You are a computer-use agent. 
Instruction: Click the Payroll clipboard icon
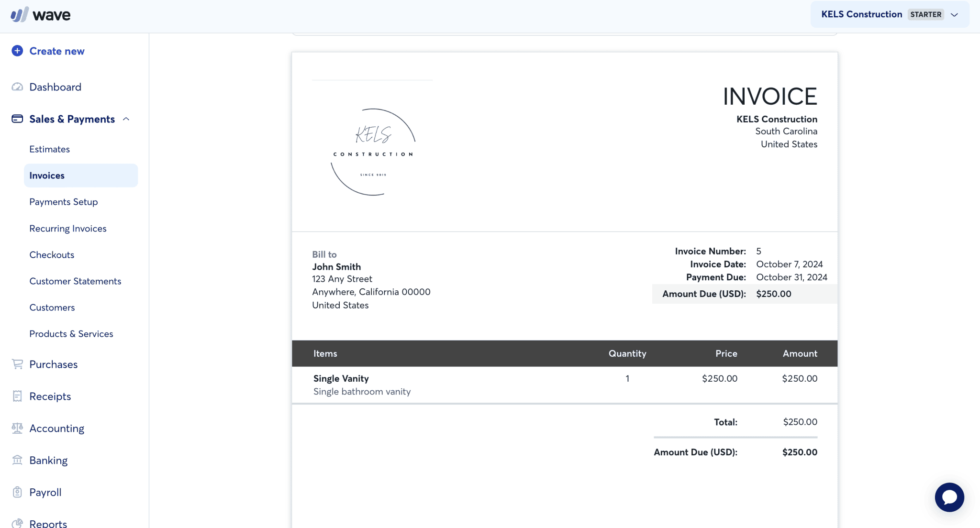pyautogui.click(x=17, y=492)
